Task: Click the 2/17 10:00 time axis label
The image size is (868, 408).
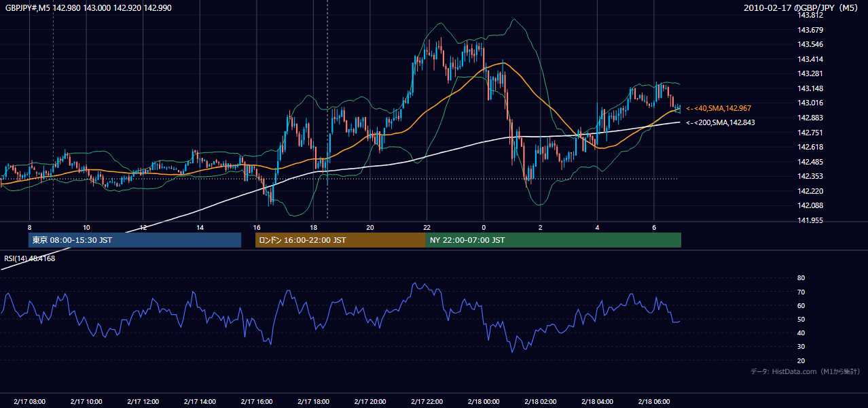Action: (x=86, y=402)
